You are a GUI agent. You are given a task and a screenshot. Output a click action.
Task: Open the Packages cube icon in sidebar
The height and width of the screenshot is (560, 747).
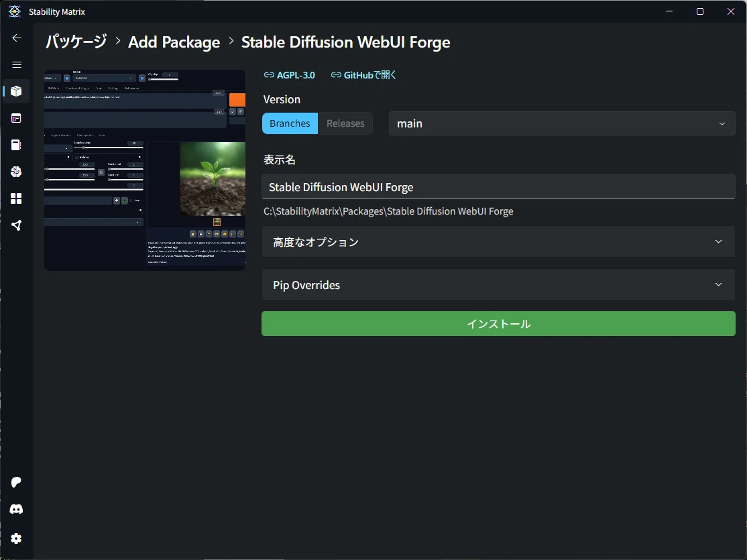click(16, 91)
